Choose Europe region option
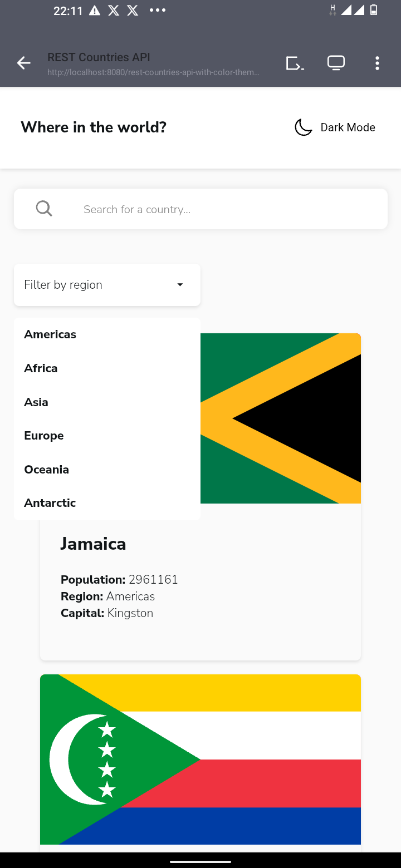401x868 pixels. click(x=44, y=436)
